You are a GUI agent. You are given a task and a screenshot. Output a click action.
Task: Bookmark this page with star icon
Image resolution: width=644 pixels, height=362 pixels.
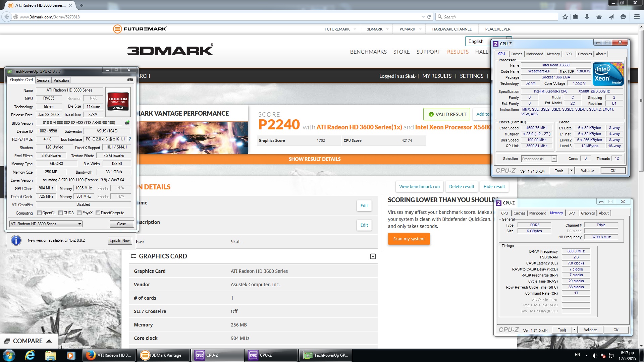(x=565, y=17)
